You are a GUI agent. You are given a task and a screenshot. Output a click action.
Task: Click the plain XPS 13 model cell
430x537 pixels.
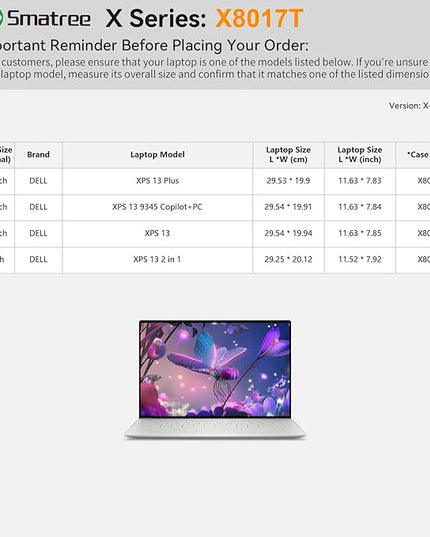(x=157, y=233)
